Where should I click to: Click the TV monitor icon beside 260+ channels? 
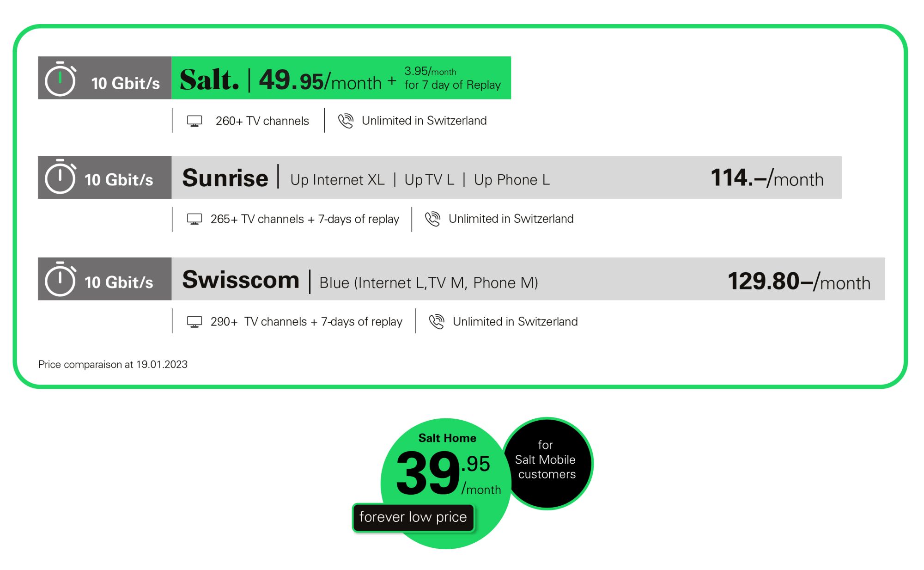(195, 121)
